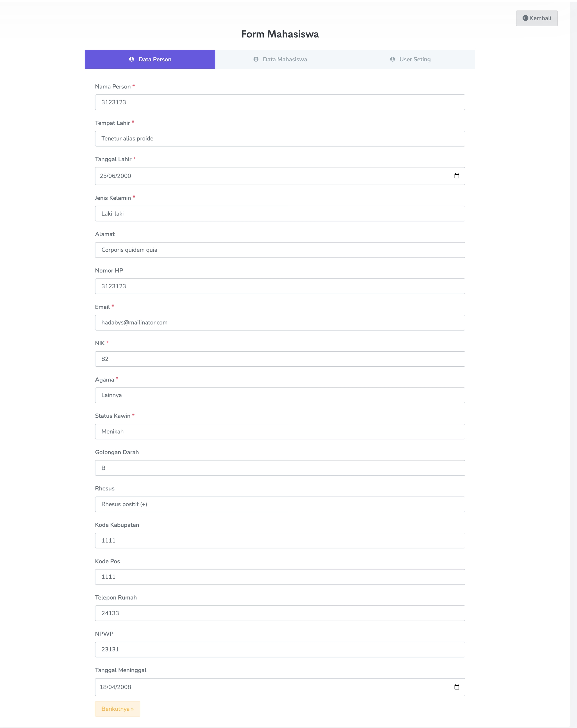This screenshot has height=728, width=577.
Task: Select the NIK text field
Action: point(279,359)
